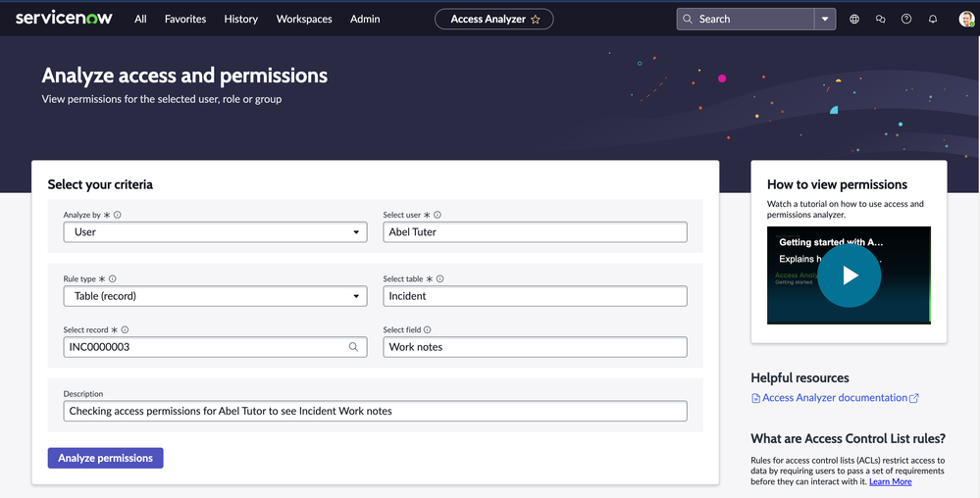This screenshot has height=498, width=980.
Task: Click the ServiceNow logo
Action: (x=64, y=18)
